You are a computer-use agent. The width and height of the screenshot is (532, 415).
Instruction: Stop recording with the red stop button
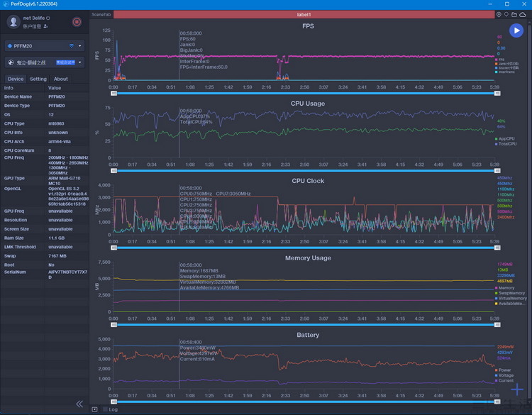(77, 22)
